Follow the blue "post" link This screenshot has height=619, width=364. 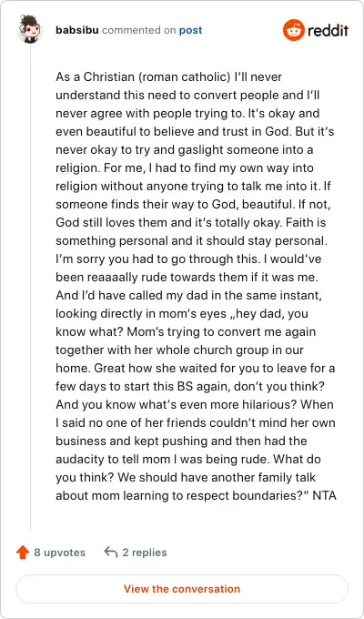[191, 30]
